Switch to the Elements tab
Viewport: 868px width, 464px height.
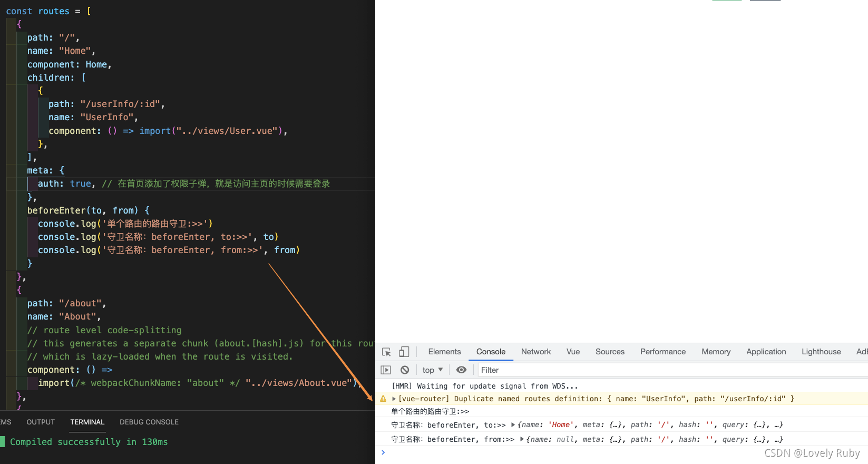(x=444, y=352)
